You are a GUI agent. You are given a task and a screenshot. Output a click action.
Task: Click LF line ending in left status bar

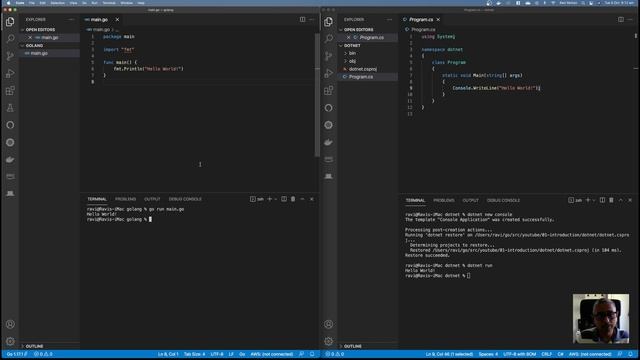231,354
